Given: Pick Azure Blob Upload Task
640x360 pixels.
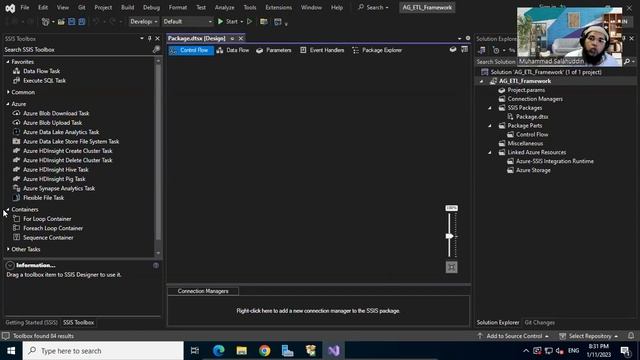Looking at the screenshot, I should (52, 123).
